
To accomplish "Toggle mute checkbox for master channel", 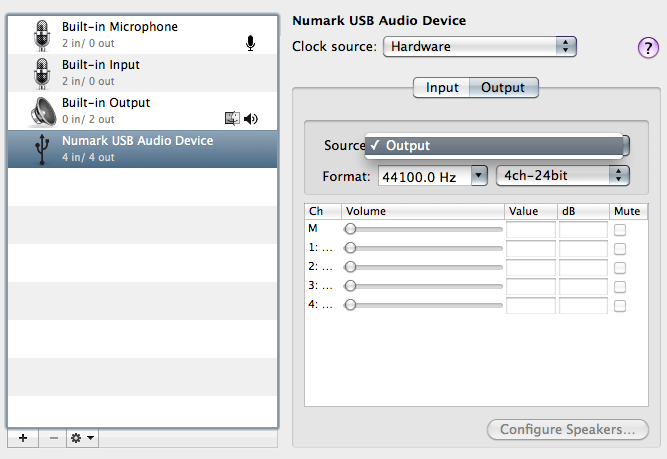I will (x=620, y=230).
